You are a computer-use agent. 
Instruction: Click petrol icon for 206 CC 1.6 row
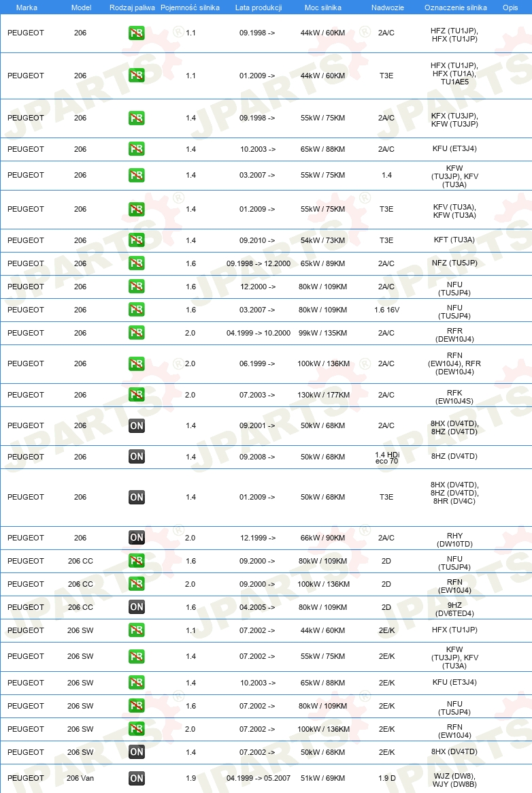pyautogui.click(x=137, y=562)
